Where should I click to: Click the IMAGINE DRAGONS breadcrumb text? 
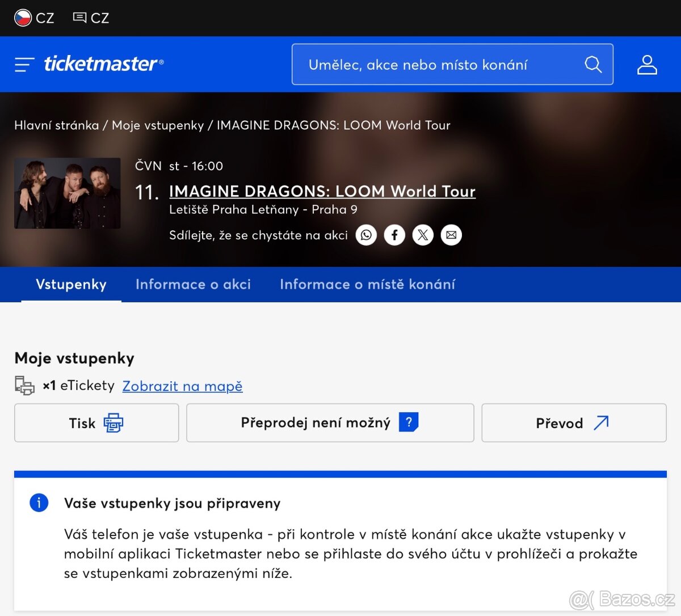point(334,125)
